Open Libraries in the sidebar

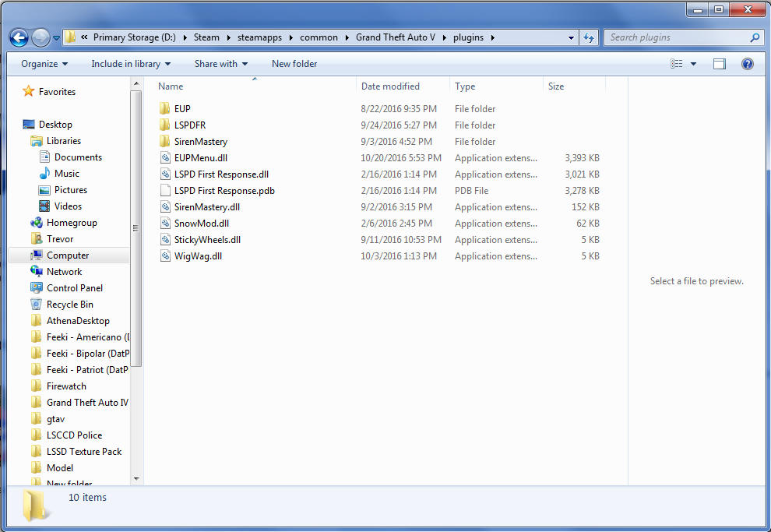tap(63, 141)
